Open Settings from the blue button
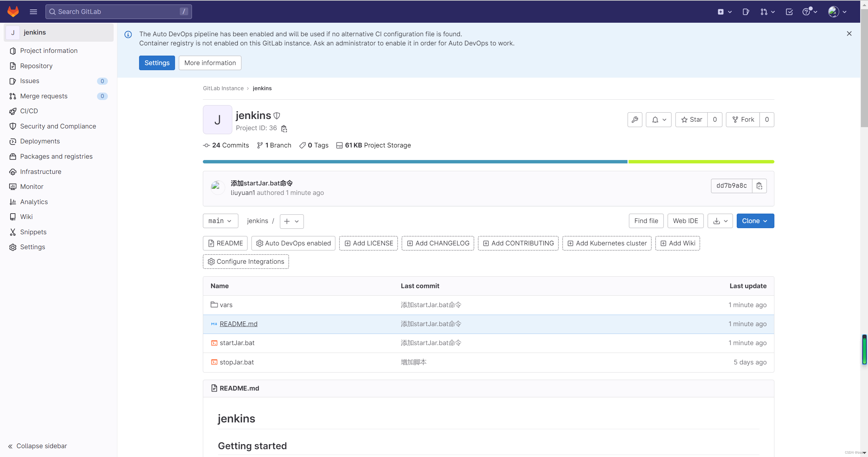 [x=157, y=63]
